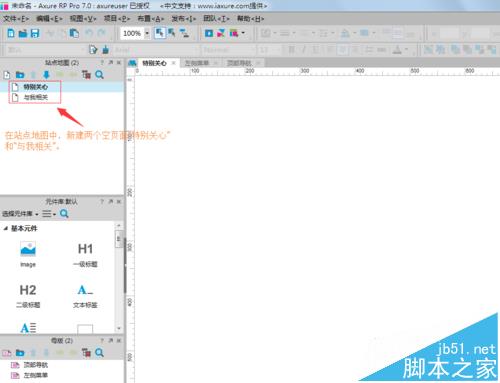Click the fill color bucket icon
Image resolution: width=500 pixels, height=383 pixels.
(345, 33)
